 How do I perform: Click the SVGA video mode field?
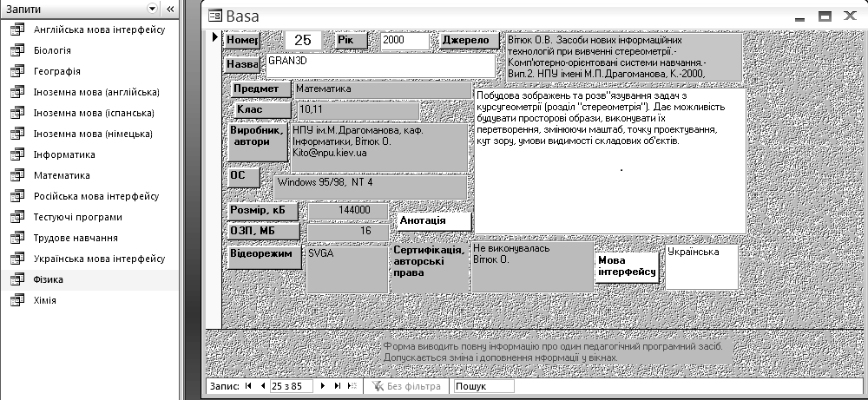pyautogui.click(x=347, y=270)
